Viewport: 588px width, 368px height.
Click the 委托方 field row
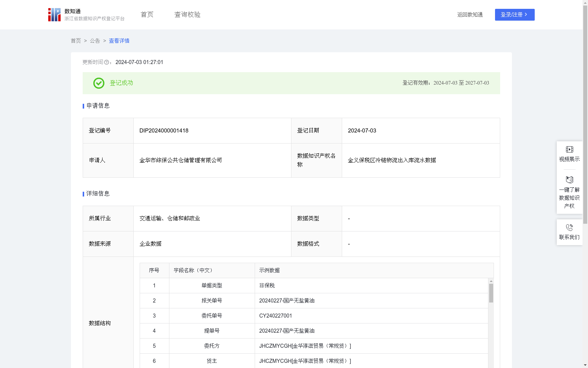(314, 346)
